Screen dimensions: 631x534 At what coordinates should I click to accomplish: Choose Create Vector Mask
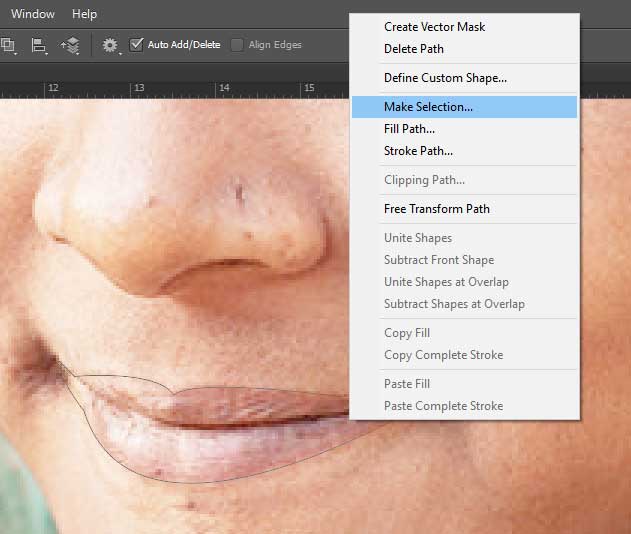[x=464, y=27]
